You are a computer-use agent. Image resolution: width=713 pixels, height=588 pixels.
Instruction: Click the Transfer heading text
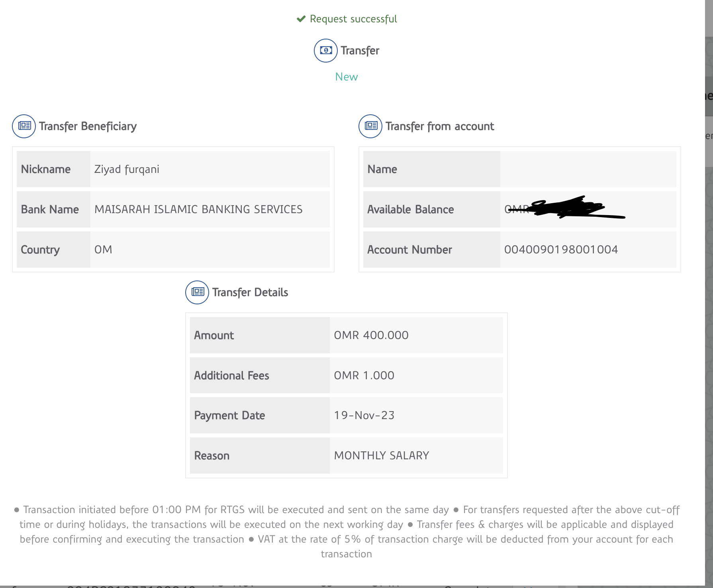pyautogui.click(x=360, y=51)
